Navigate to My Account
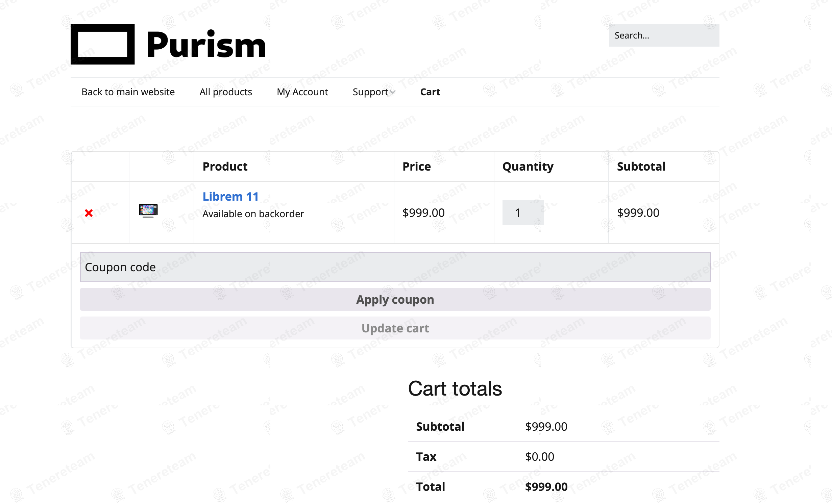This screenshot has height=504, width=832. pos(302,92)
